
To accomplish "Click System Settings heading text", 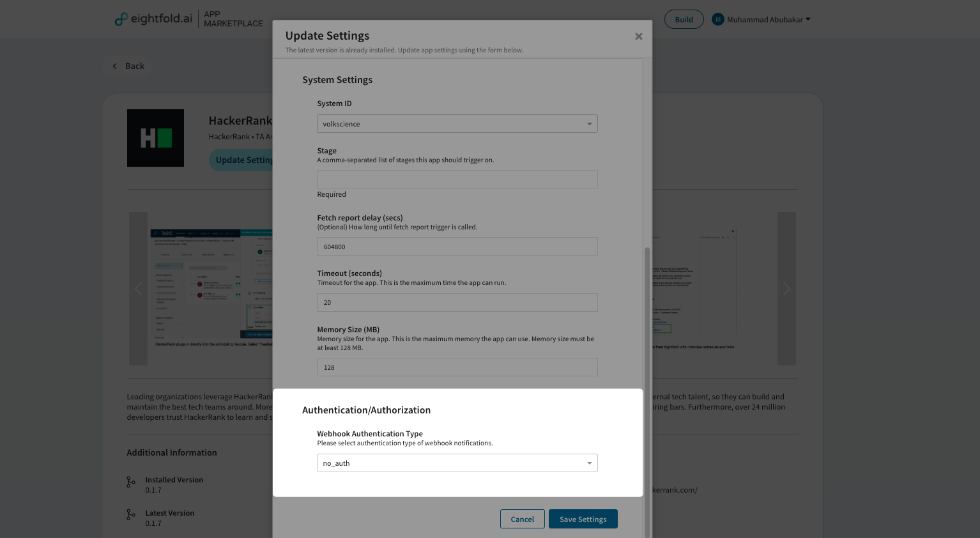I will click(x=337, y=80).
